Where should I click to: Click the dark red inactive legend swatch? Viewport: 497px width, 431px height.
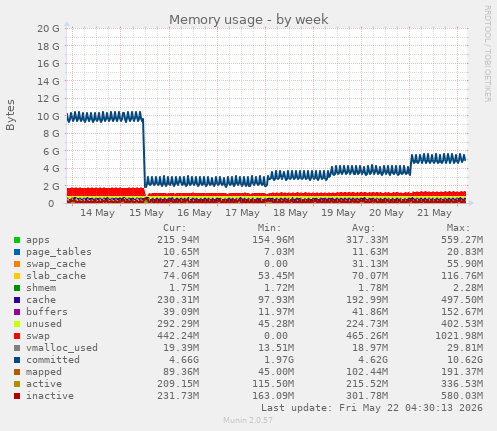coord(17,396)
